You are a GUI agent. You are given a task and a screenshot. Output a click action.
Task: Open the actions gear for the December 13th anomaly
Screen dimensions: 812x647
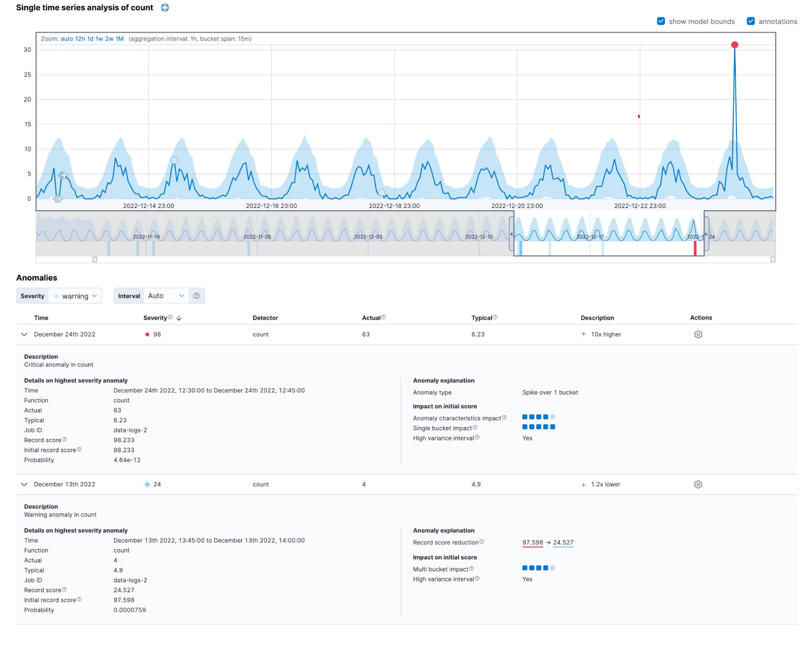click(698, 484)
